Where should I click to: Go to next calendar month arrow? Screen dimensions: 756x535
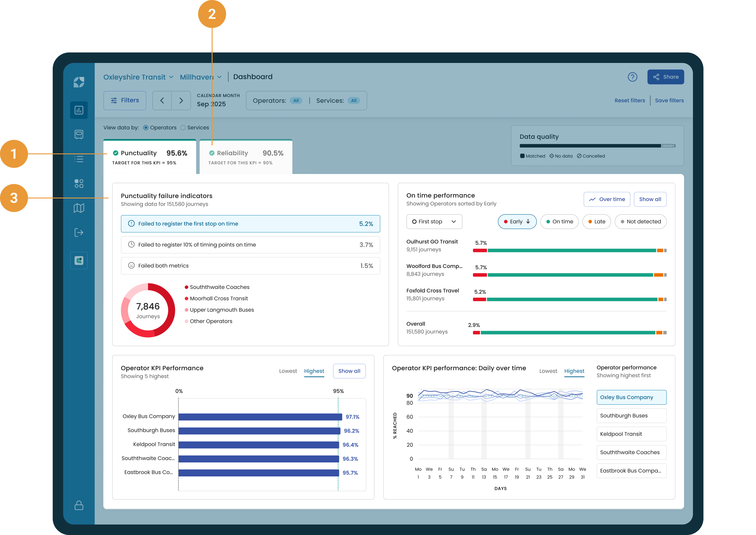click(181, 101)
